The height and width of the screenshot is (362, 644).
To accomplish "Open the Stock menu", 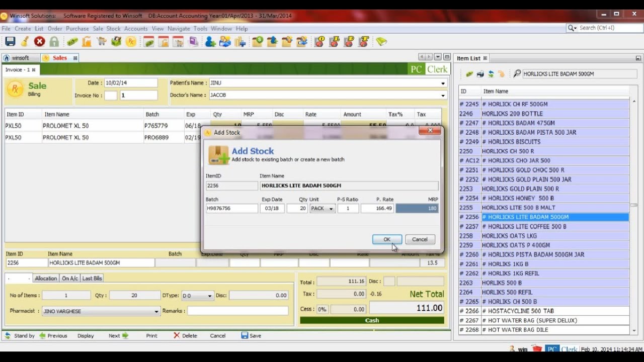I will click(x=113, y=29).
